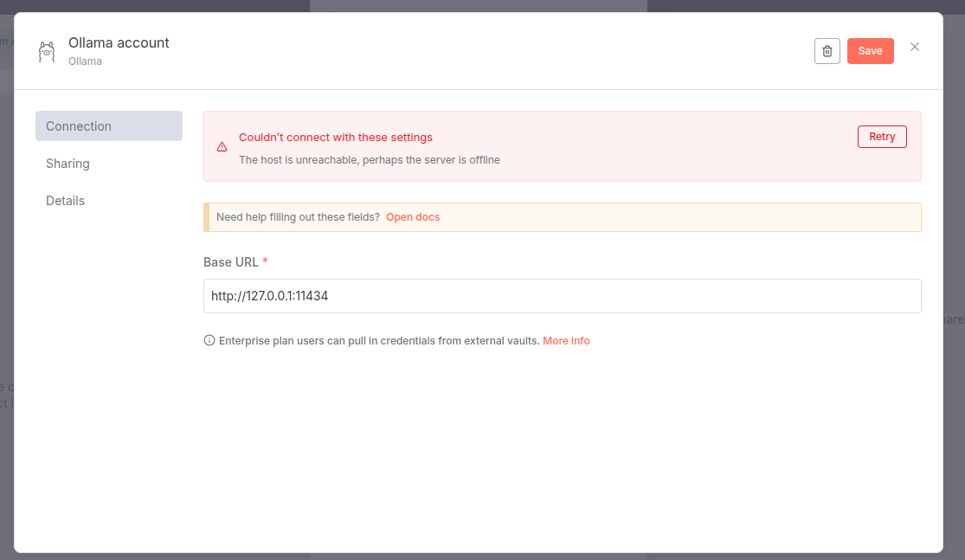The width and height of the screenshot is (965, 560).
Task: Close the Ollama account dialog
Action: pyautogui.click(x=915, y=47)
